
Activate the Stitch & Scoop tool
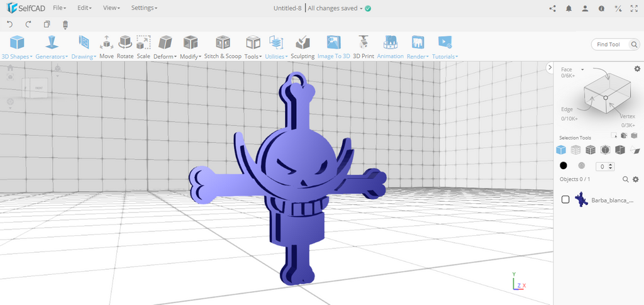pos(223,47)
